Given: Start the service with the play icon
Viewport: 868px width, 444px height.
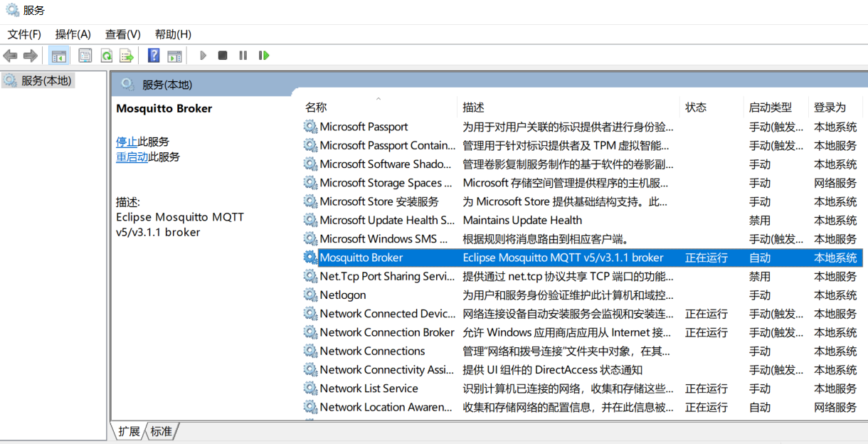Looking at the screenshot, I should (203, 55).
